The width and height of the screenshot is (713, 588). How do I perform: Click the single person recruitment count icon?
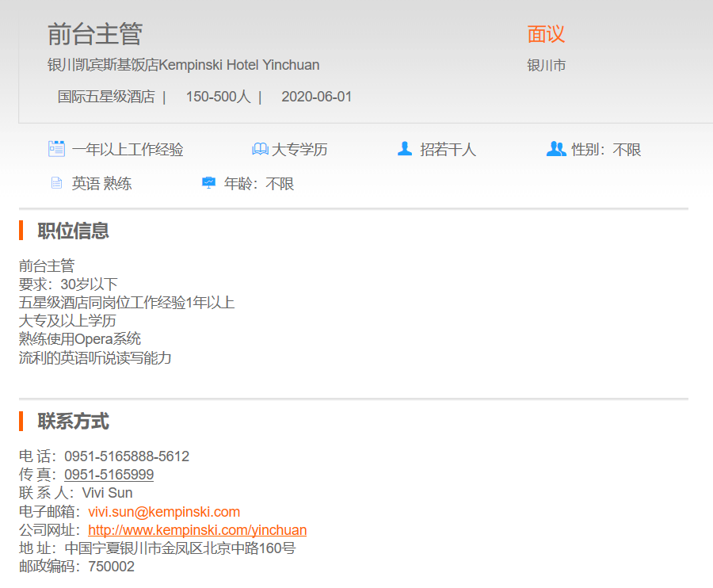[x=405, y=149]
